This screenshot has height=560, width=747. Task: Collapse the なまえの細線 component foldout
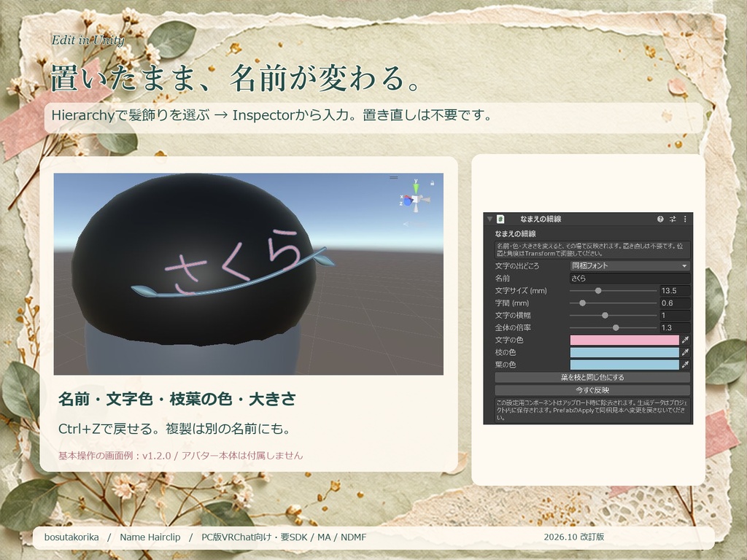489,219
